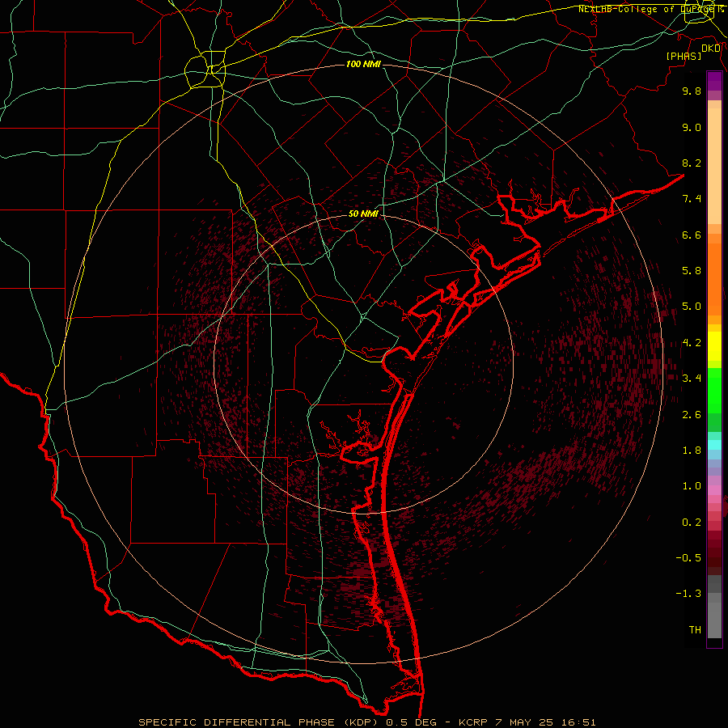The height and width of the screenshot is (728, 728).
Task: Click the 2.6 value on the color scale
Action: [x=692, y=415]
